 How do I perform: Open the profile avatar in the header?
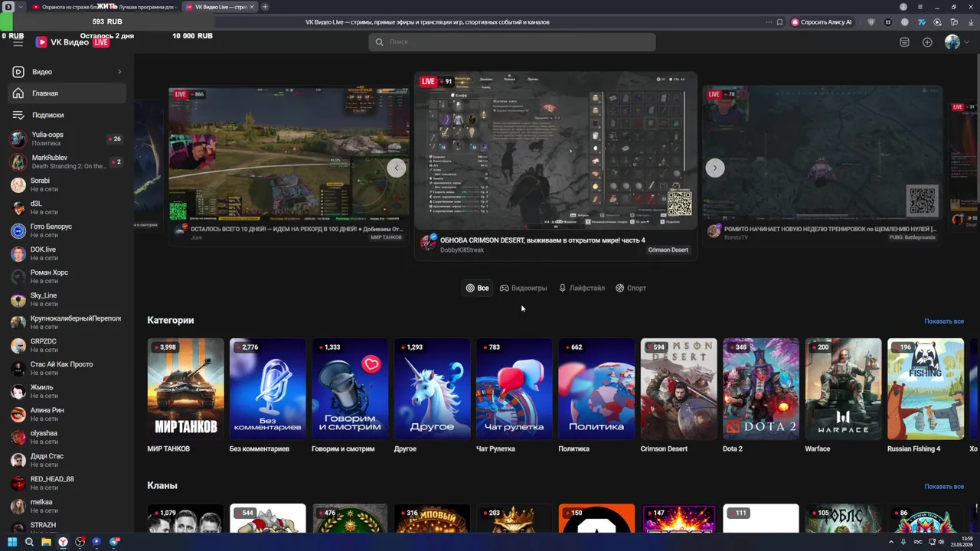click(952, 42)
